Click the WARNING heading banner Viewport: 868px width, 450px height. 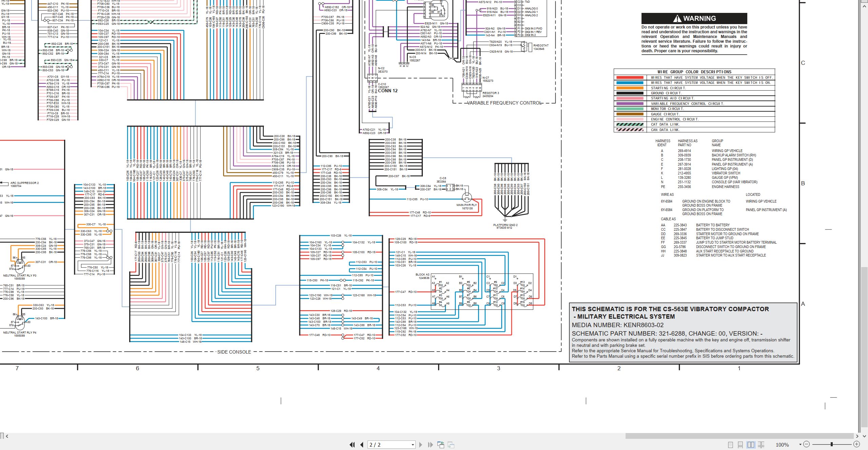click(694, 18)
